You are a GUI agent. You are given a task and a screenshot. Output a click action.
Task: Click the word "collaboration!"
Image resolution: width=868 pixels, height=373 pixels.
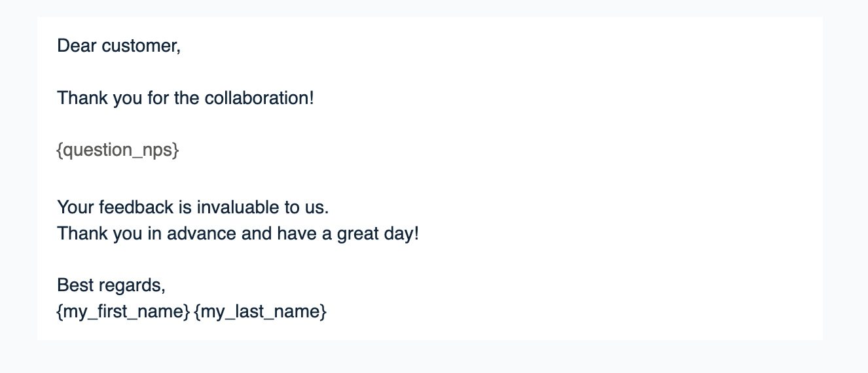[259, 98]
